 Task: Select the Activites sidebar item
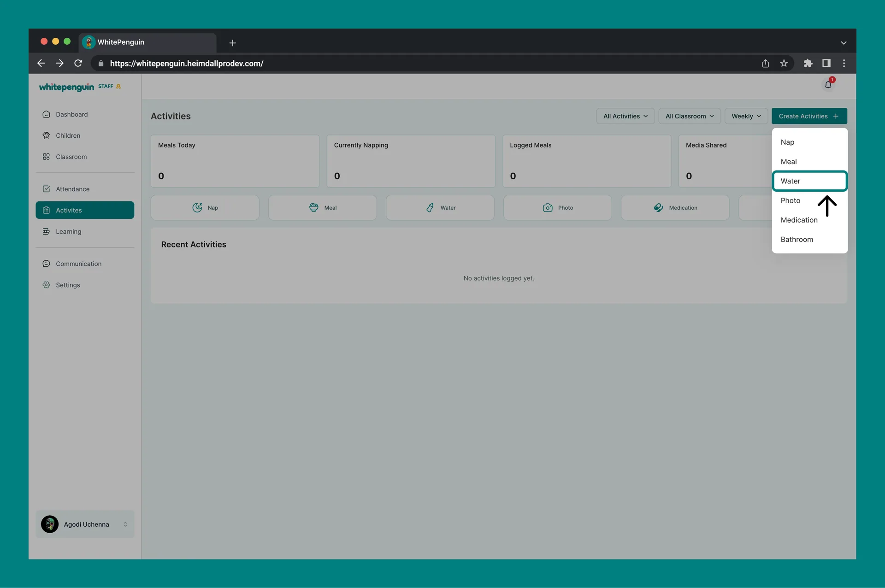pos(85,210)
